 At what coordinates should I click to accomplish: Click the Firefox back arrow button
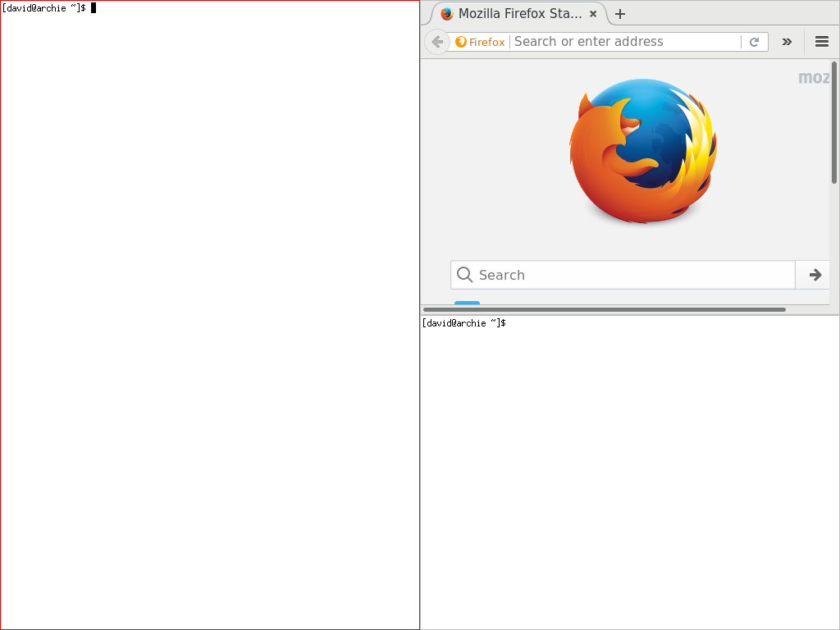point(437,42)
